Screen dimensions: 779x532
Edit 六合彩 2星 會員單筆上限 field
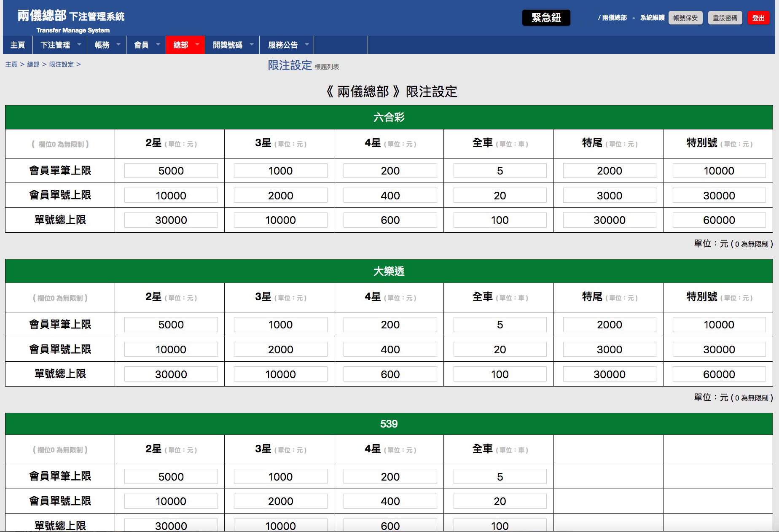pyautogui.click(x=171, y=171)
